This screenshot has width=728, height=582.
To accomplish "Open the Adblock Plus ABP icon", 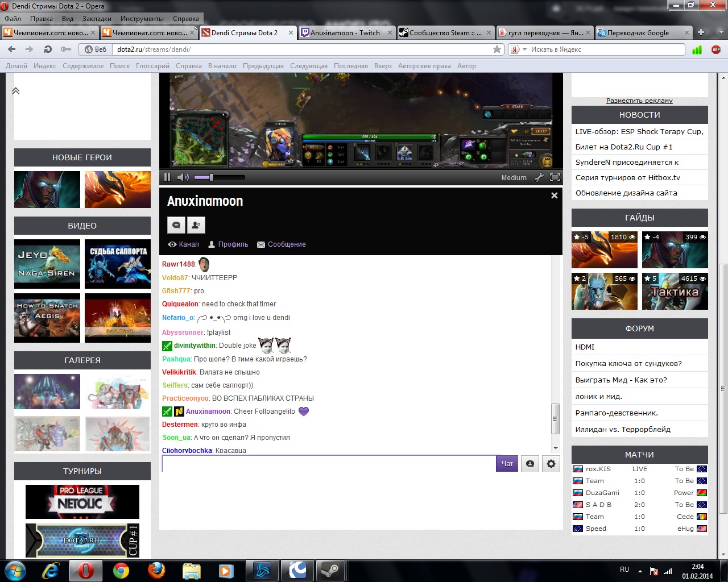I will [x=716, y=49].
